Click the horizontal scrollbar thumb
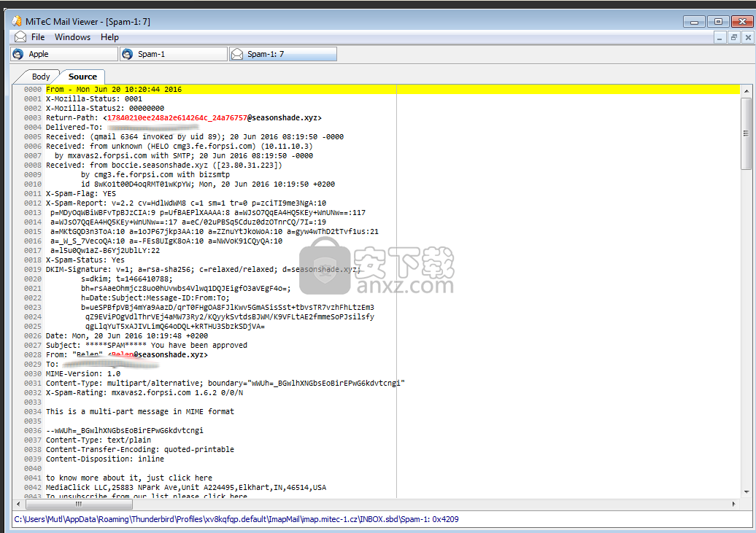756x533 pixels. (x=79, y=504)
